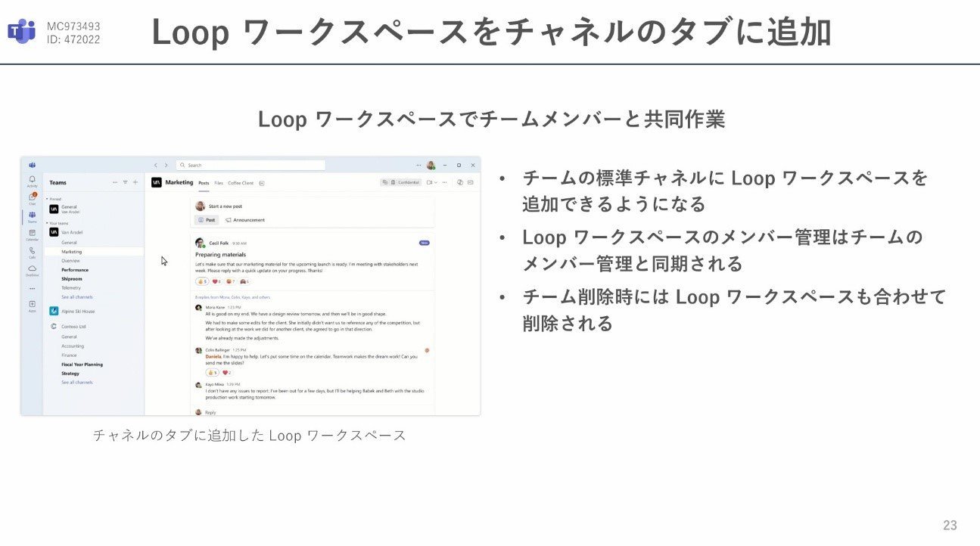Click the New badge on Cecil Folk's post
The image size is (980, 546).
pyautogui.click(x=424, y=243)
